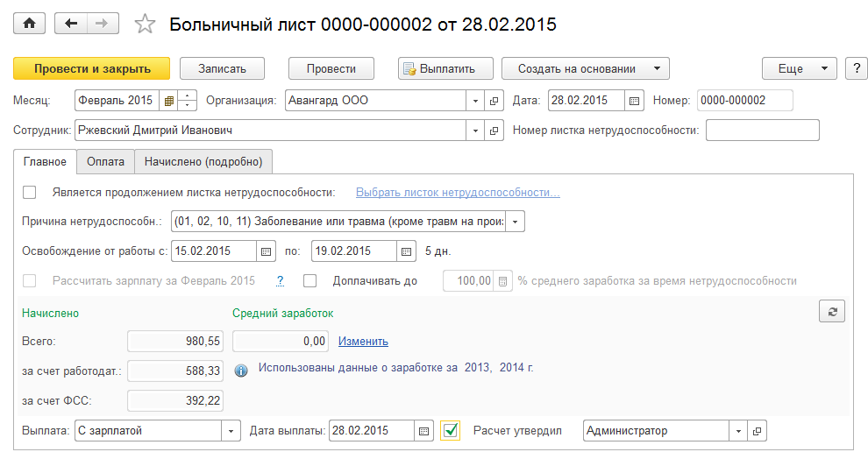Click the blue info icon
The height and width of the screenshot is (452, 868).
[242, 371]
